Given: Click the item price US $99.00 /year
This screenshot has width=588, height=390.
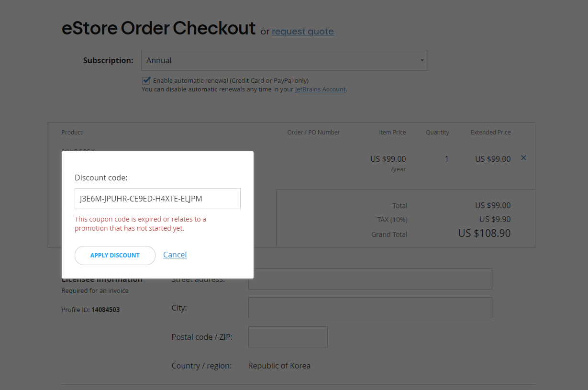Looking at the screenshot, I should coord(388,163).
